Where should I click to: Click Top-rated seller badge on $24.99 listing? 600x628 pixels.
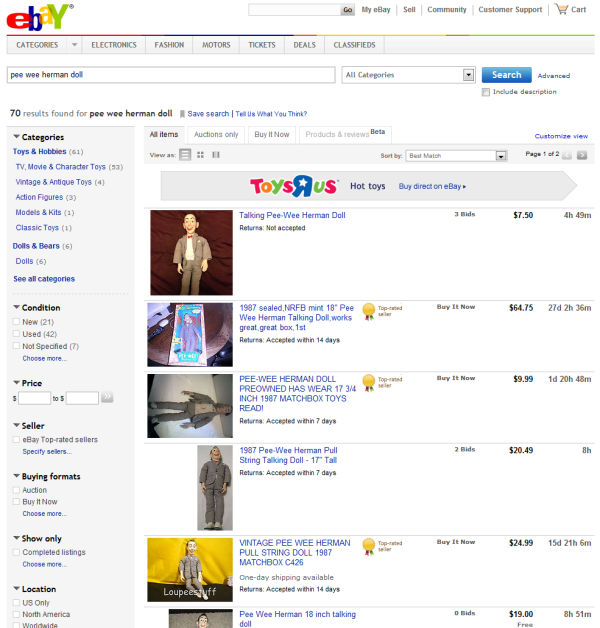pyautogui.click(x=382, y=546)
